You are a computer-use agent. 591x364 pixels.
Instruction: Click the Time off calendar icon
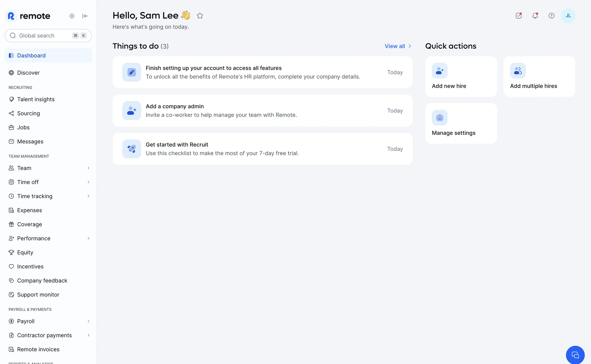[11, 182]
